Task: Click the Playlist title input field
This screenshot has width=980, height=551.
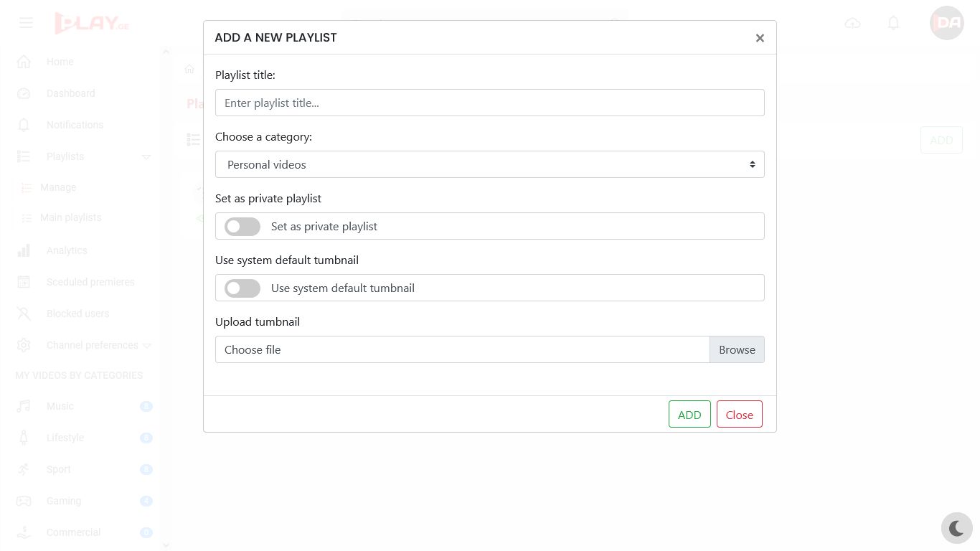Action: click(489, 103)
